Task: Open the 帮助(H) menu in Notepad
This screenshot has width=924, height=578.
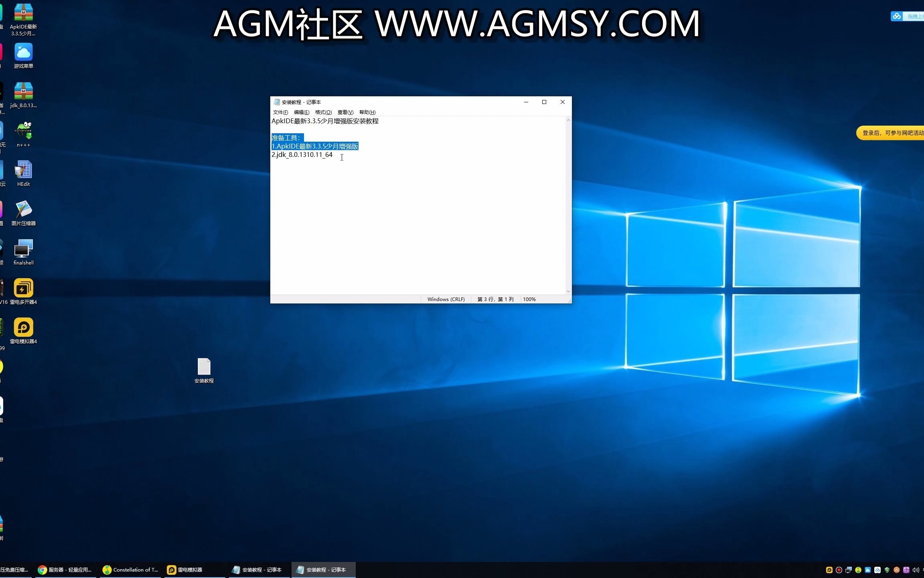Action: point(367,112)
